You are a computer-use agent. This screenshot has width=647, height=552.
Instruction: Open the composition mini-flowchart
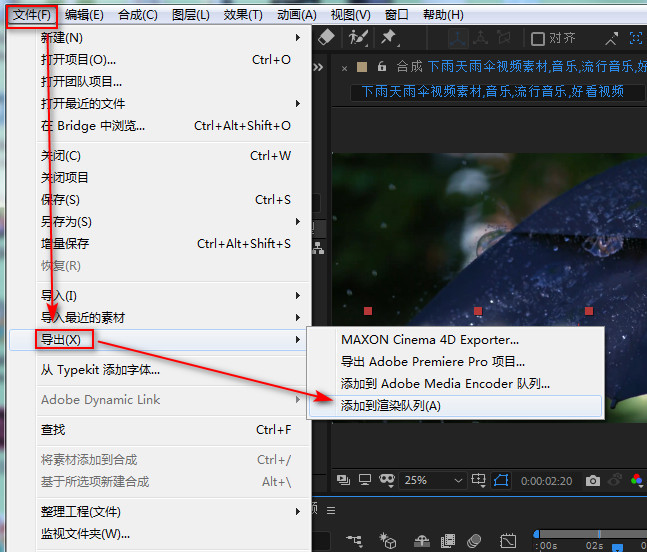(354, 540)
